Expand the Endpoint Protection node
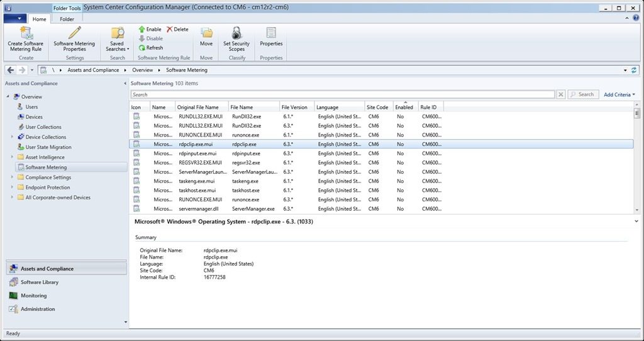Screen dimensions: 644x341 click(x=13, y=187)
